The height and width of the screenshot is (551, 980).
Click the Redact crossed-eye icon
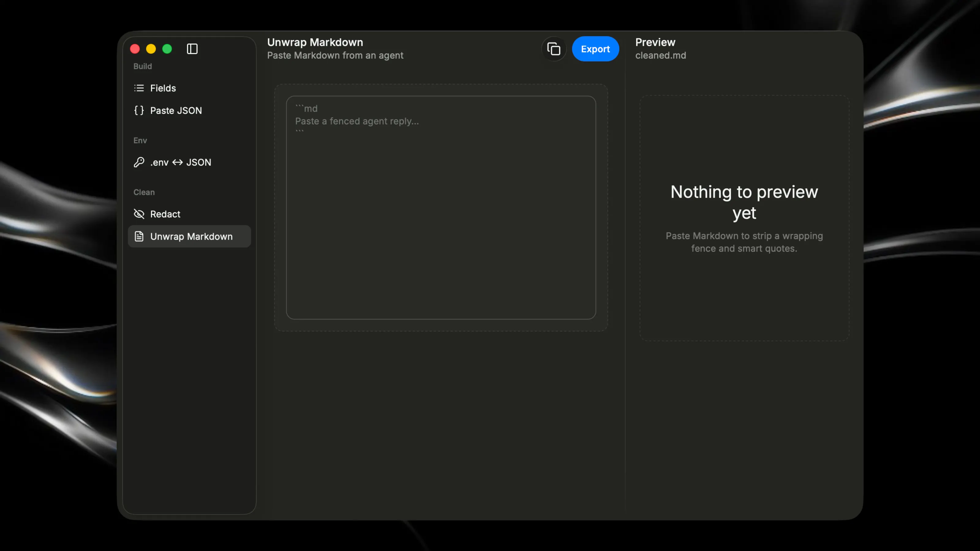(x=139, y=214)
